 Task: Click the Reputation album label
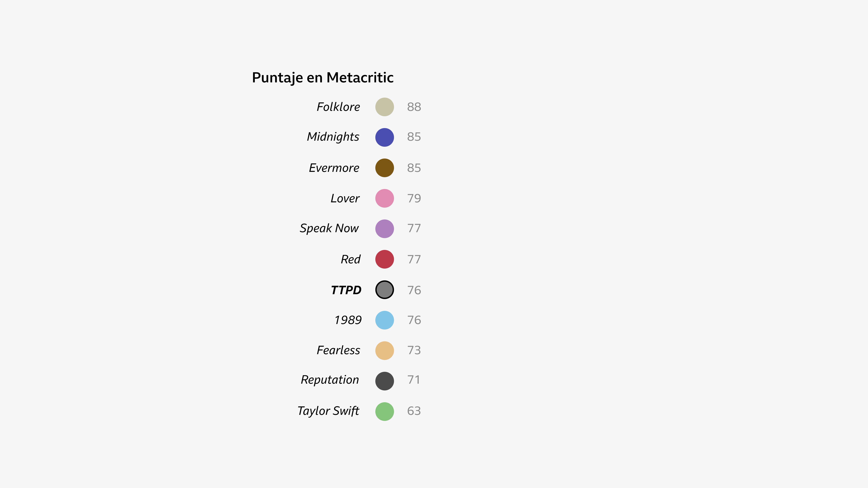point(330,380)
